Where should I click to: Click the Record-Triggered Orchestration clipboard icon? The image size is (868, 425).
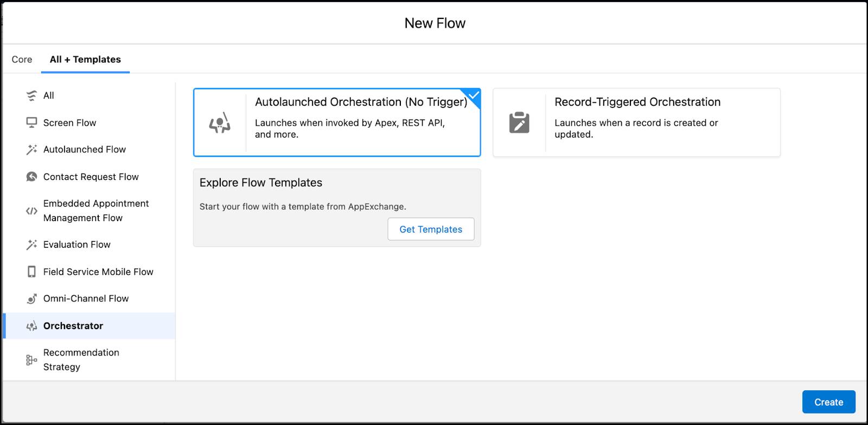[x=520, y=123]
